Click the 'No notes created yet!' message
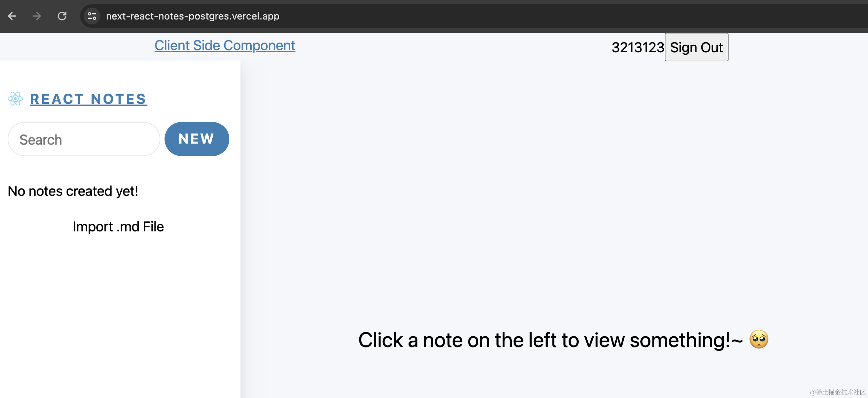The height and width of the screenshot is (398, 868). tap(73, 191)
